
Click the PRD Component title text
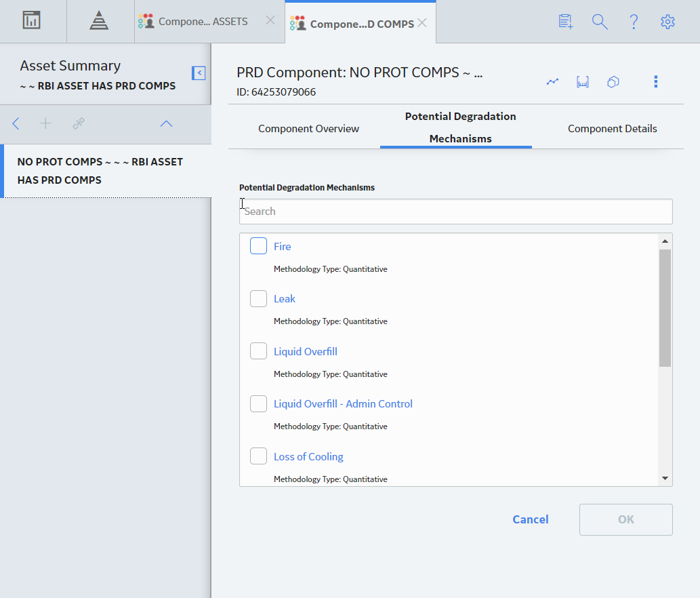tap(359, 73)
